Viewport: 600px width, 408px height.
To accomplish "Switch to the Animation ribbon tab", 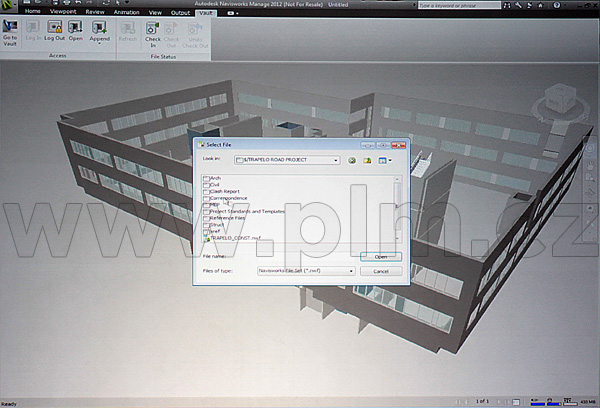I will [126, 12].
